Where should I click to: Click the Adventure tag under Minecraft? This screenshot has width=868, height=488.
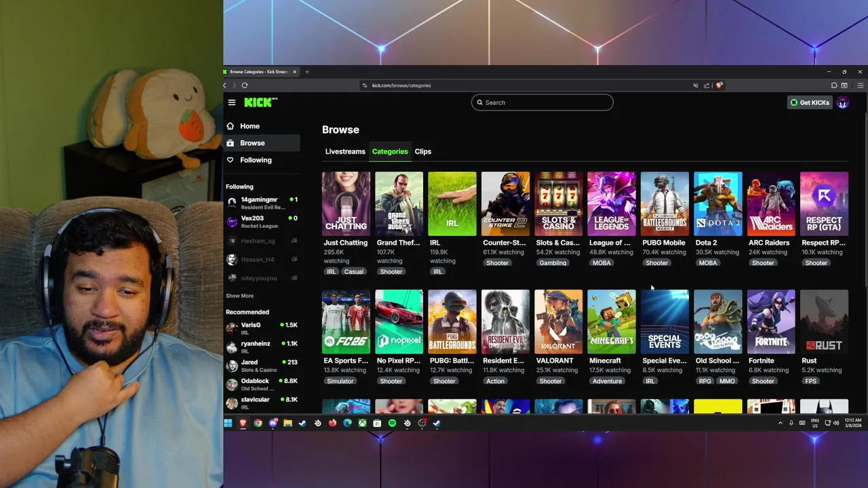point(607,381)
